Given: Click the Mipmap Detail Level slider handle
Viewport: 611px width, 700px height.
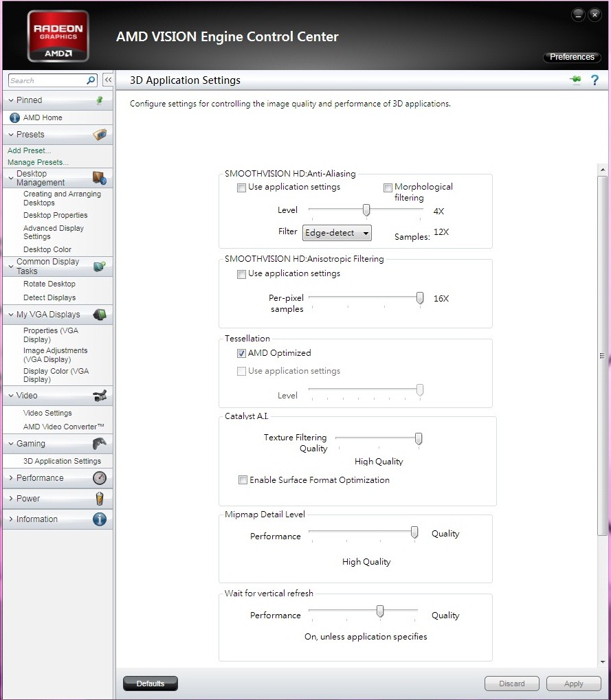Looking at the screenshot, I should click(x=414, y=532).
